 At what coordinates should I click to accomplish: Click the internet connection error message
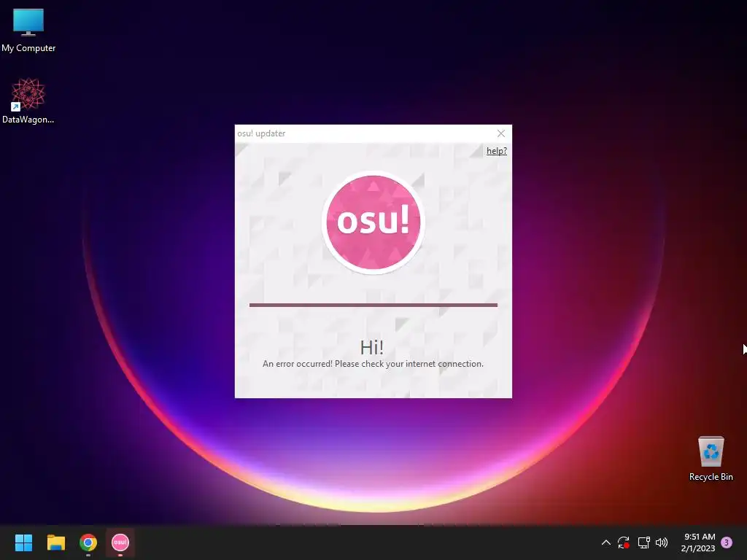pos(373,364)
